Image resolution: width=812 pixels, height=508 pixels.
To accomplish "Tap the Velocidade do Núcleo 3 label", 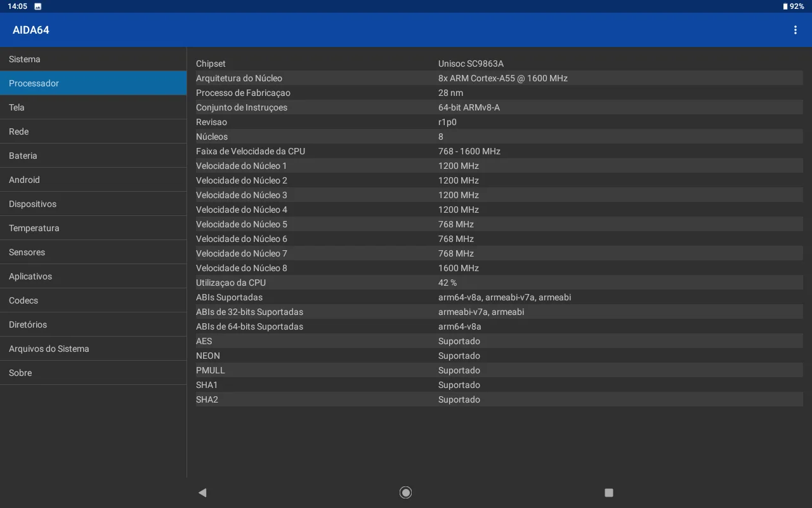I will [x=242, y=195].
